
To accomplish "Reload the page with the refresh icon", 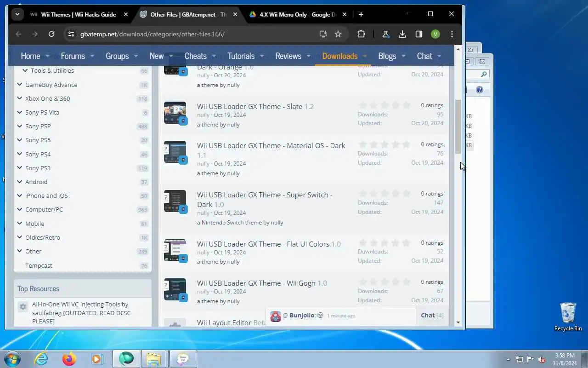I will [x=51, y=34].
